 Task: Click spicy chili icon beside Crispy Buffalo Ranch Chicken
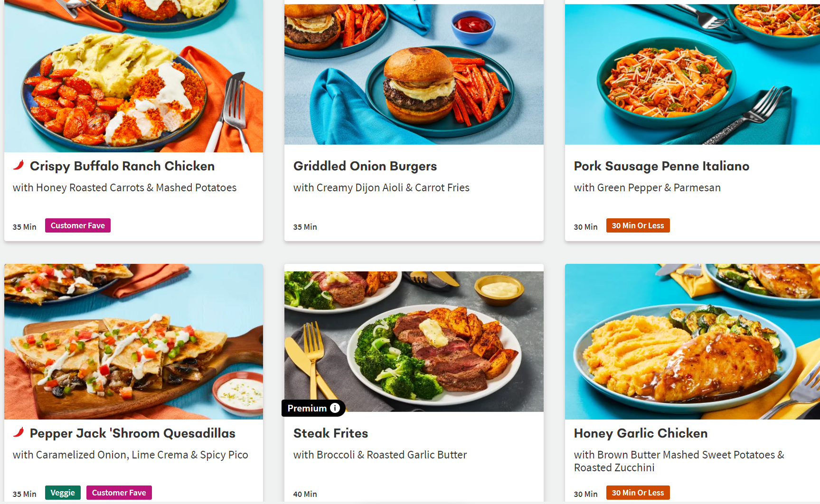coord(19,165)
